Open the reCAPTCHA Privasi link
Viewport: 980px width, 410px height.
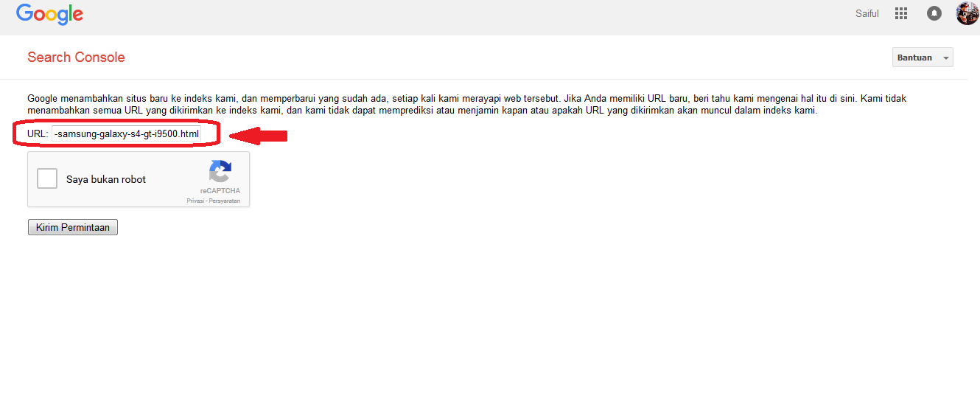click(195, 201)
